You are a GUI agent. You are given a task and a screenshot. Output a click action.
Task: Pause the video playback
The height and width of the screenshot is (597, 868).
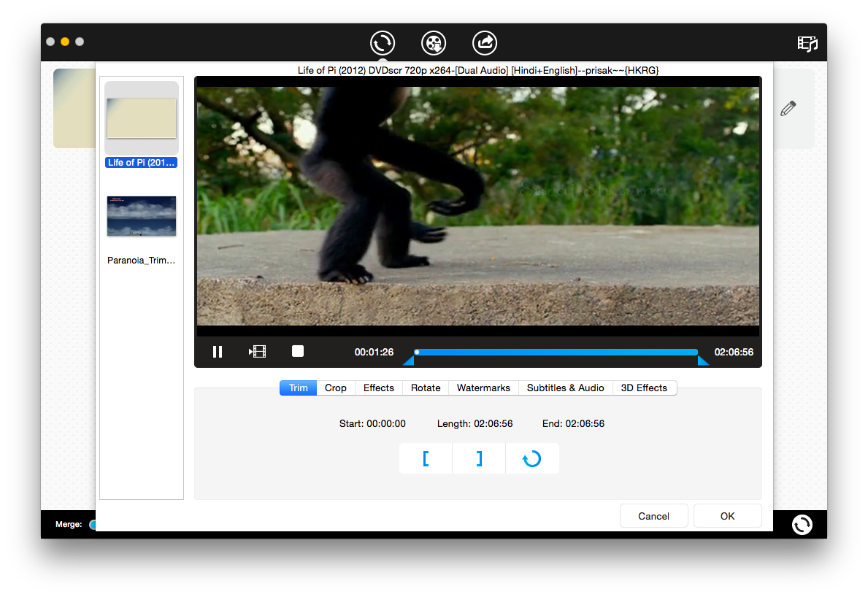tap(217, 352)
